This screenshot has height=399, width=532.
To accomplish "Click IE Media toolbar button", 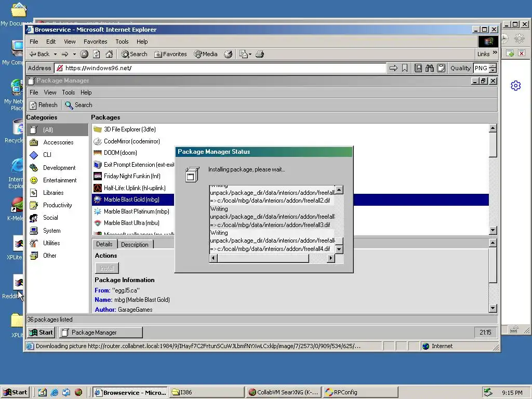I will pos(206,54).
